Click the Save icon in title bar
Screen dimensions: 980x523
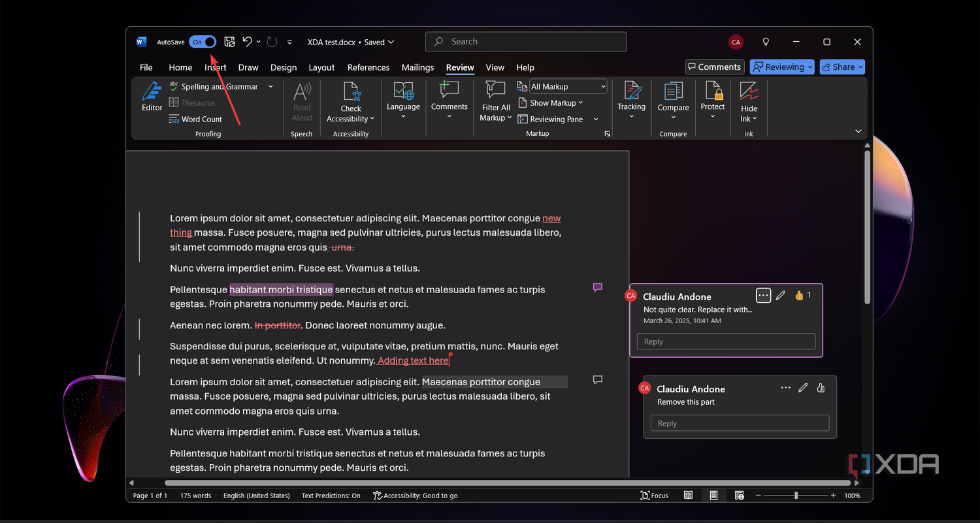(x=229, y=42)
